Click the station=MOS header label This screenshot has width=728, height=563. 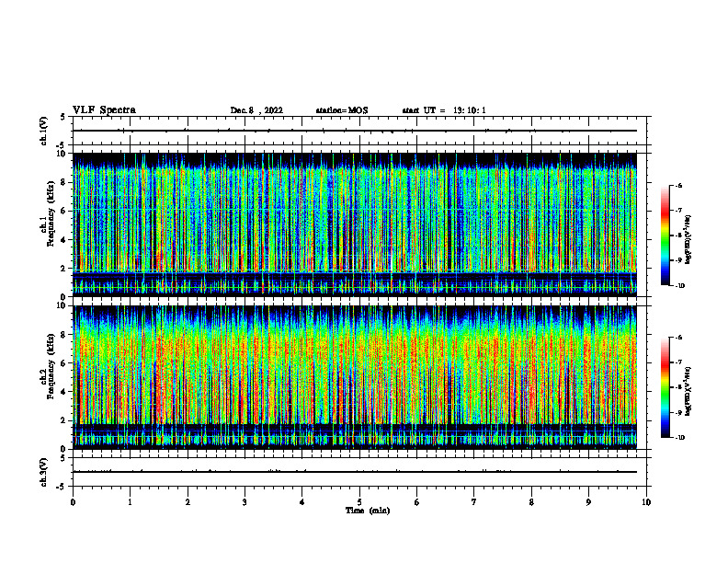tap(342, 110)
